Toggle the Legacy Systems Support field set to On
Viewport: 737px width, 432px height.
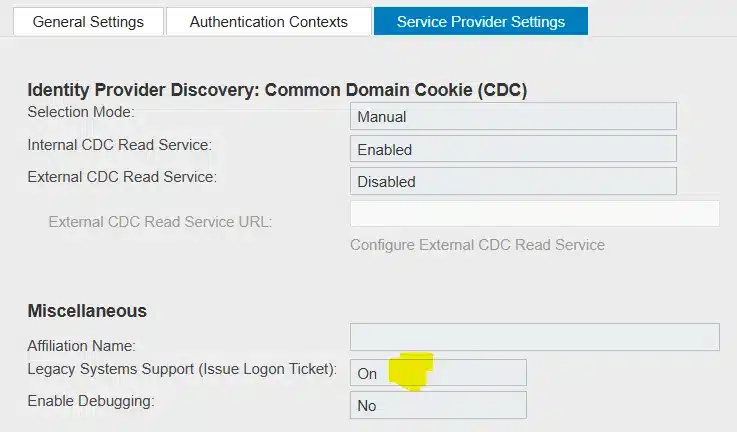tap(437, 373)
